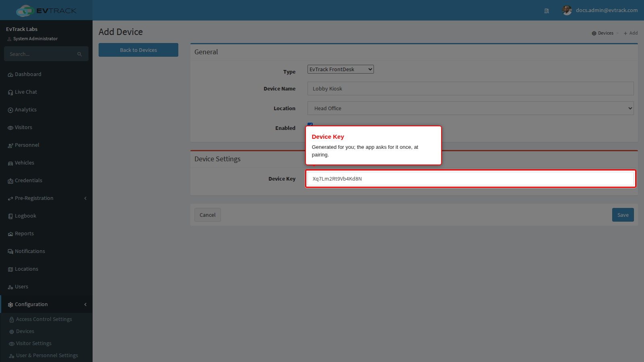Click Devices breadcrumb link

(x=603, y=33)
